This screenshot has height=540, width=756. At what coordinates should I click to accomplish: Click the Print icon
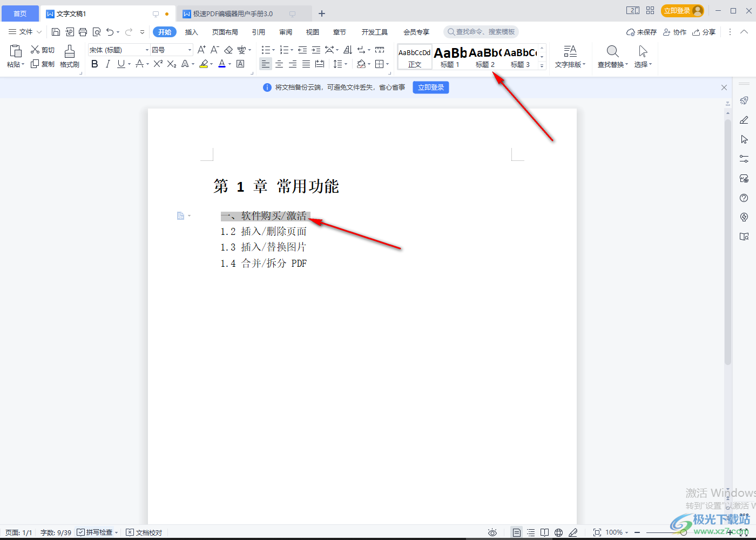click(x=83, y=32)
